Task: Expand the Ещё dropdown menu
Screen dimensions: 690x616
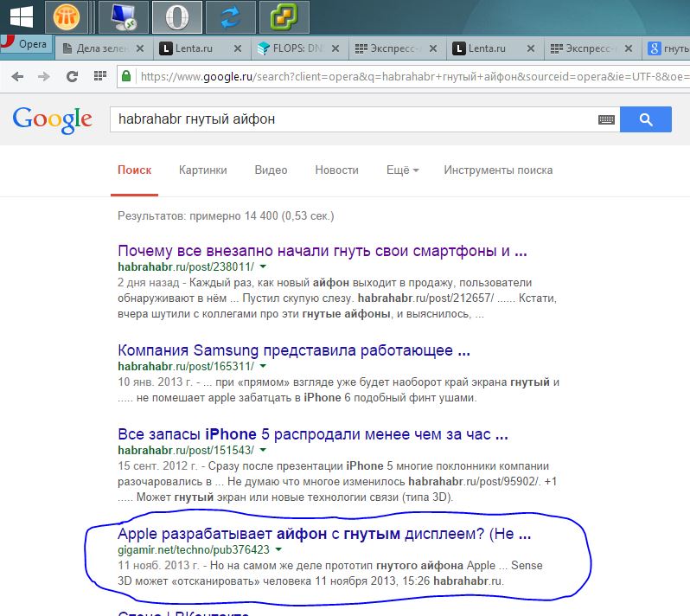Action: [x=402, y=170]
